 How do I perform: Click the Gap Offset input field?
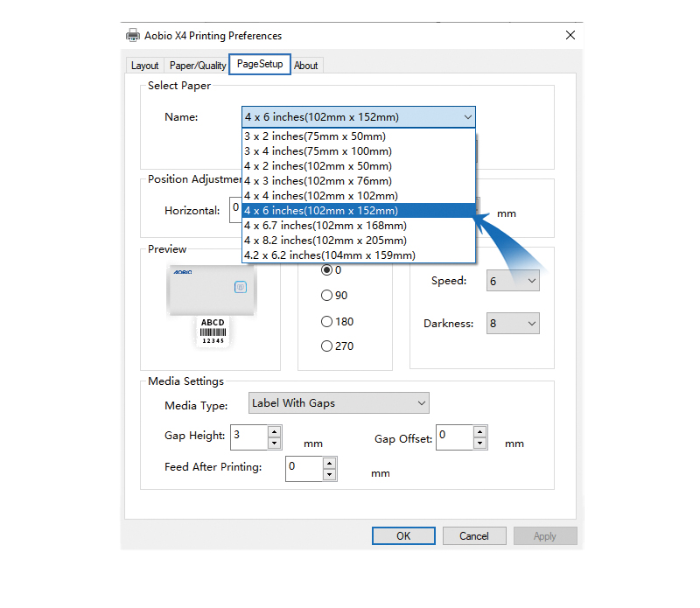point(454,437)
